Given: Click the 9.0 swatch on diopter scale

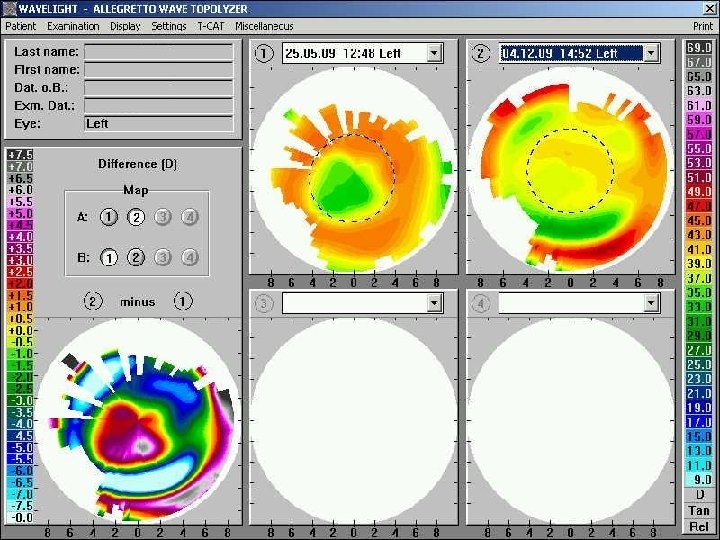Looking at the screenshot, I should (699, 480).
